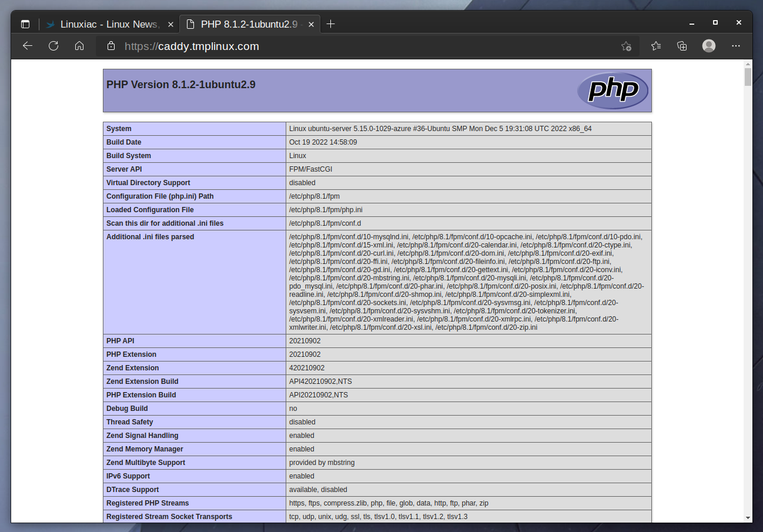Click the PHP Extension Build label
Screen dimensions: 763x532
click(x=141, y=395)
